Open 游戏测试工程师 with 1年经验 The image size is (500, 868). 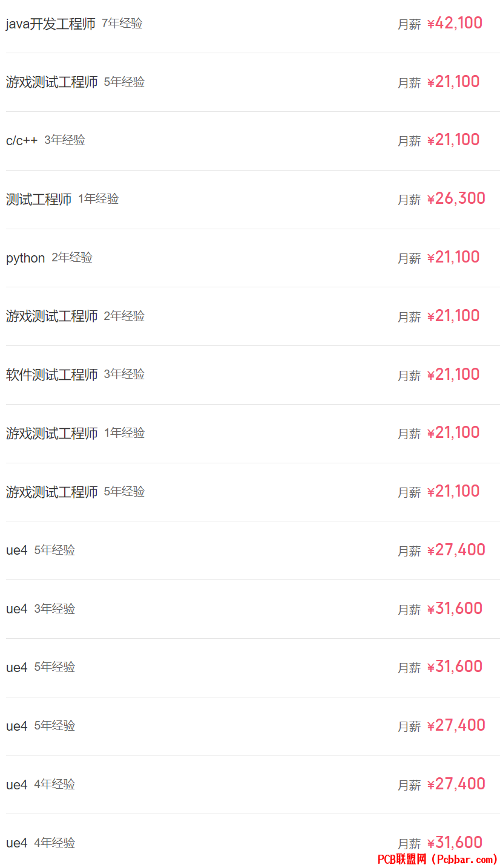point(52,433)
